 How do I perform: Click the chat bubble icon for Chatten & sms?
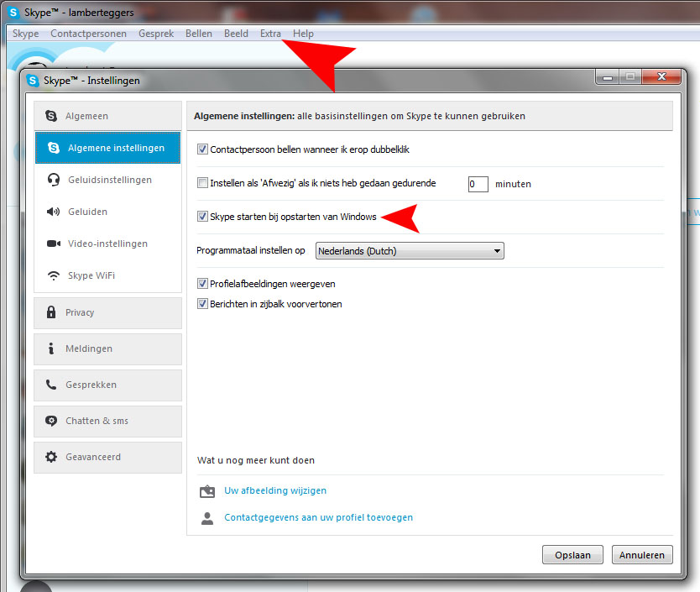[51, 421]
